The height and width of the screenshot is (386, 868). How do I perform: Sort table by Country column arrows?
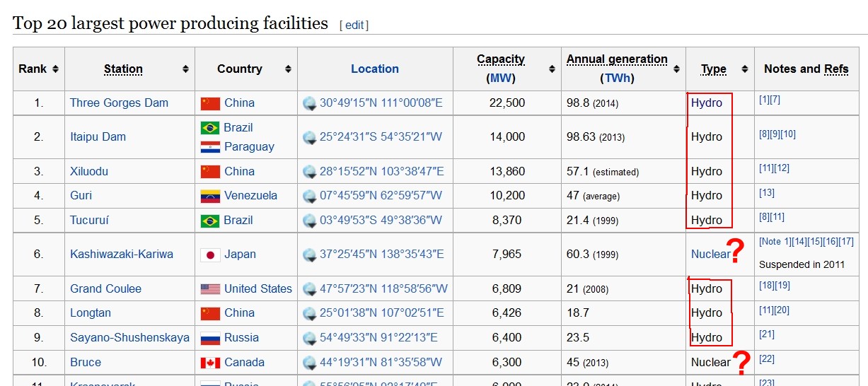[x=288, y=69]
